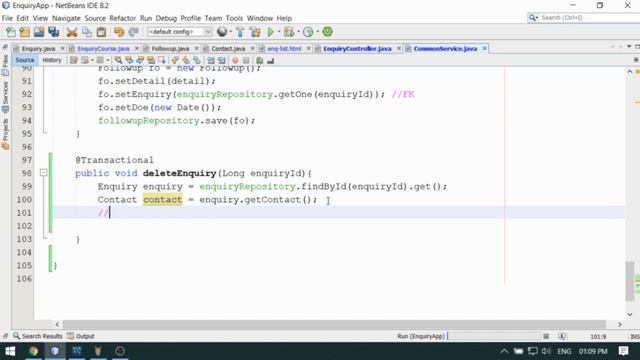
Task: Click the Cut scissors icon
Action: (72, 32)
